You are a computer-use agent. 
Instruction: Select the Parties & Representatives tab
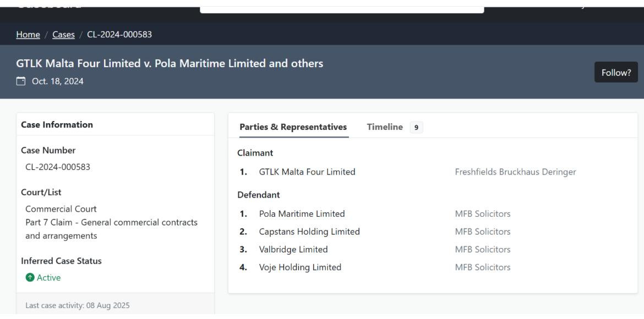tap(293, 127)
